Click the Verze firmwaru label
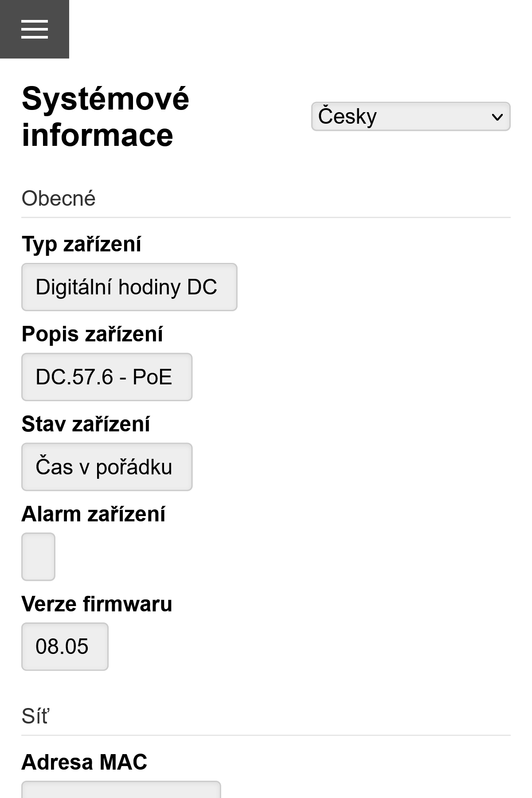Viewport: 532px width, 798px height. tap(97, 603)
